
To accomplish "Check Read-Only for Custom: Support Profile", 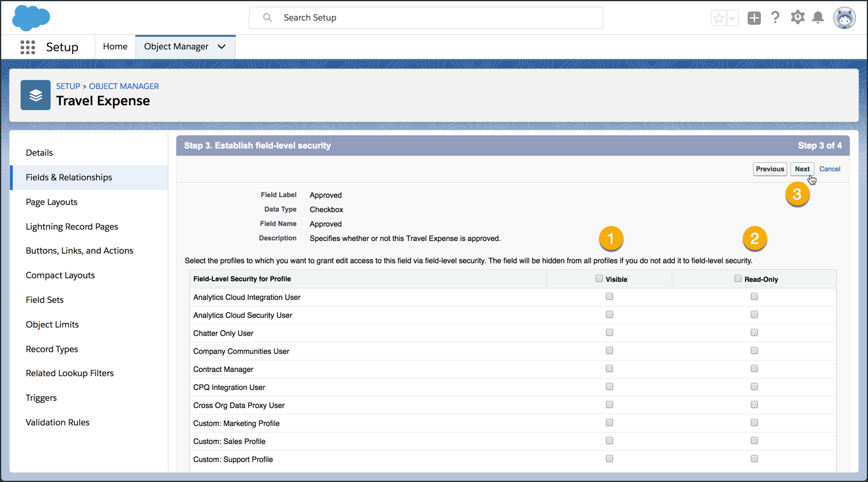I will (754, 459).
